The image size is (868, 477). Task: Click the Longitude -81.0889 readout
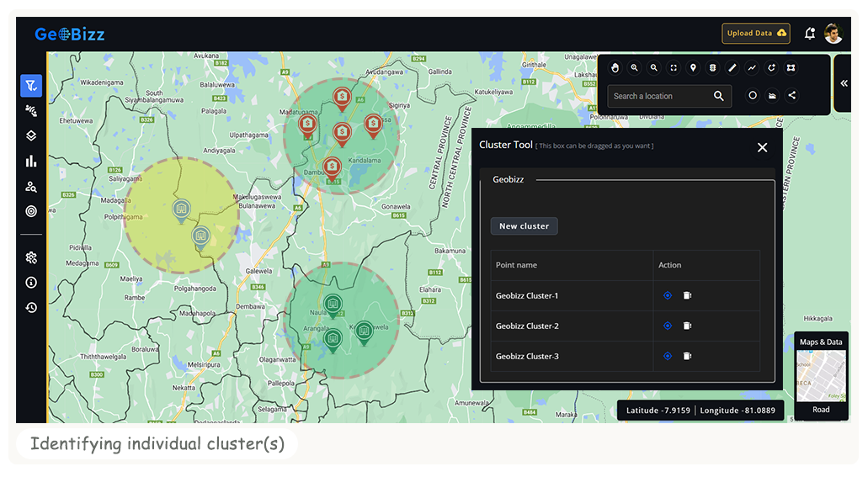point(738,410)
